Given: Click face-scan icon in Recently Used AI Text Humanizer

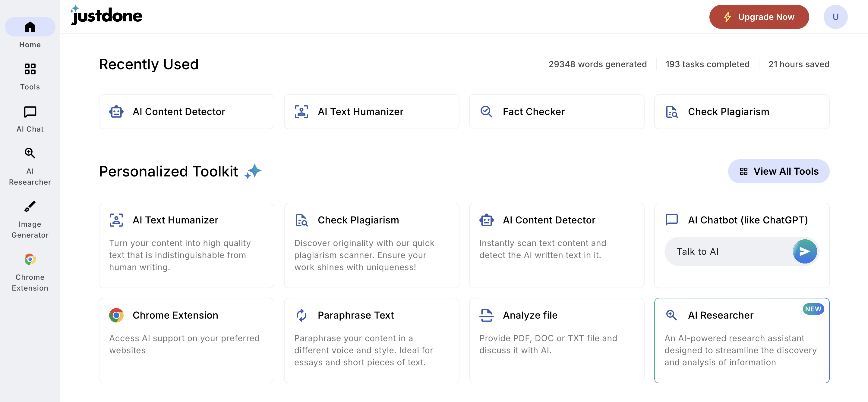Looking at the screenshot, I should (x=301, y=112).
